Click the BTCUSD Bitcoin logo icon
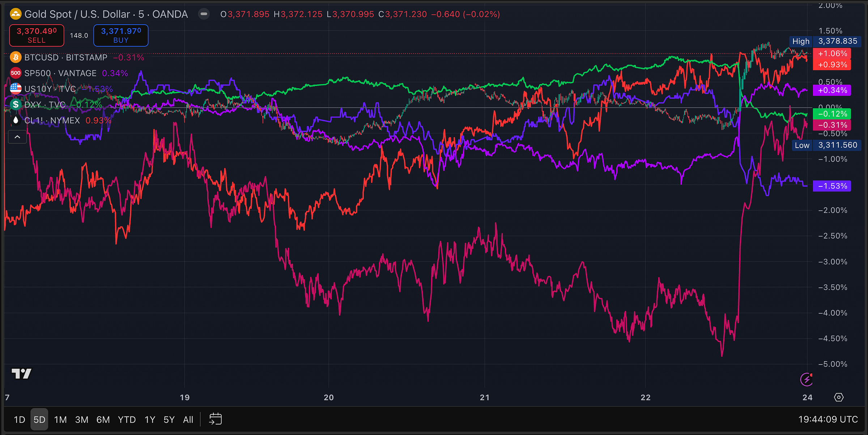868x435 pixels. 16,57
